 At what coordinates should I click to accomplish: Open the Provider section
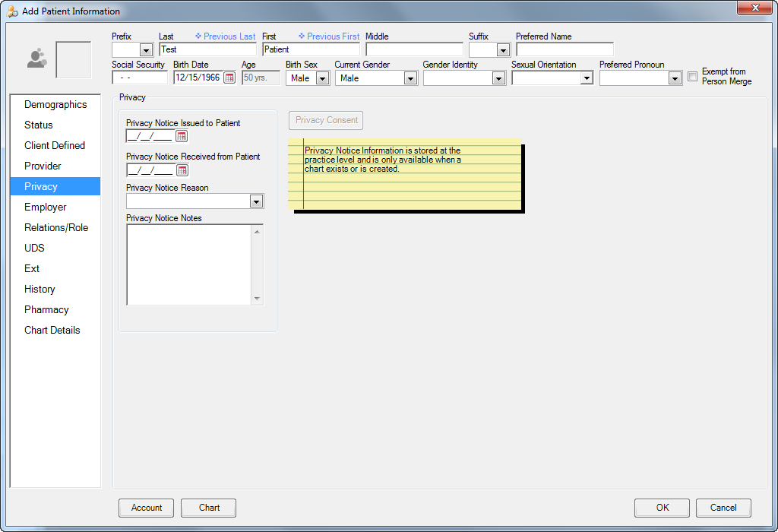coord(55,166)
